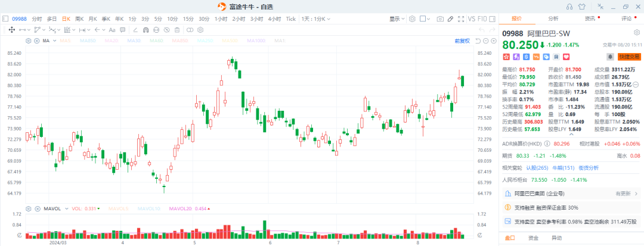Viewport: 644px width, 246px height.
Task: Open 认股(265) warrants link
Action: click(537, 168)
